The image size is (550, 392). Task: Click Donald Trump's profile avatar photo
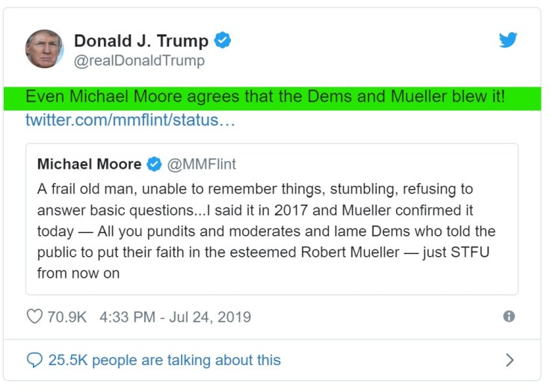[x=45, y=49]
